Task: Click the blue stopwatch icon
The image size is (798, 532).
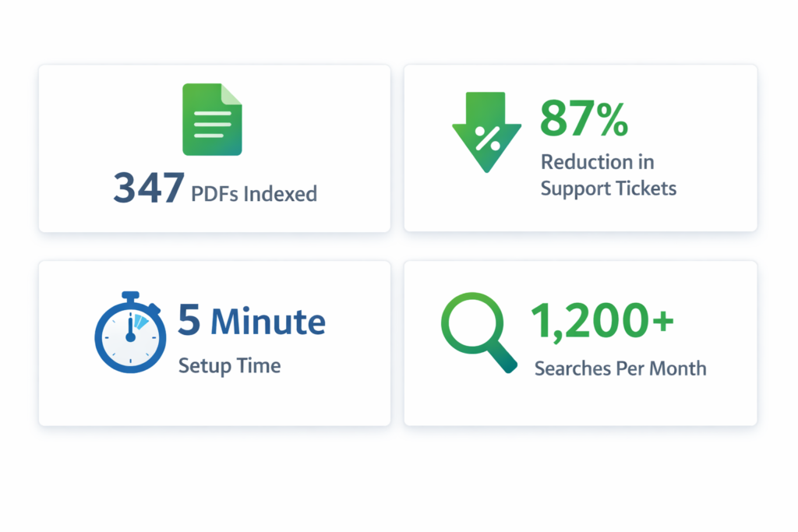Action: click(x=129, y=333)
